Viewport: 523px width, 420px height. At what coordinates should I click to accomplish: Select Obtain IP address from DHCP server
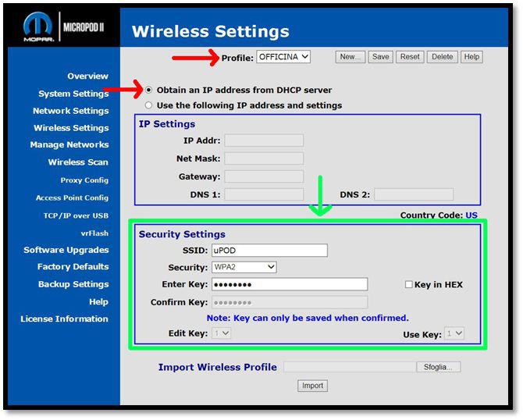click(x=149, y=90)
